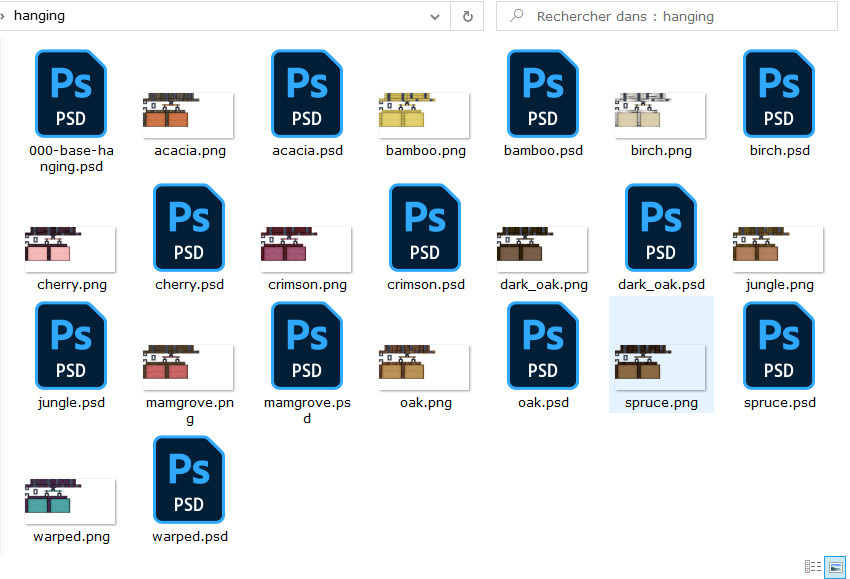Screen dimensions: 850x579
Task: Select the crimson.psd file icon
Action: 425,228
